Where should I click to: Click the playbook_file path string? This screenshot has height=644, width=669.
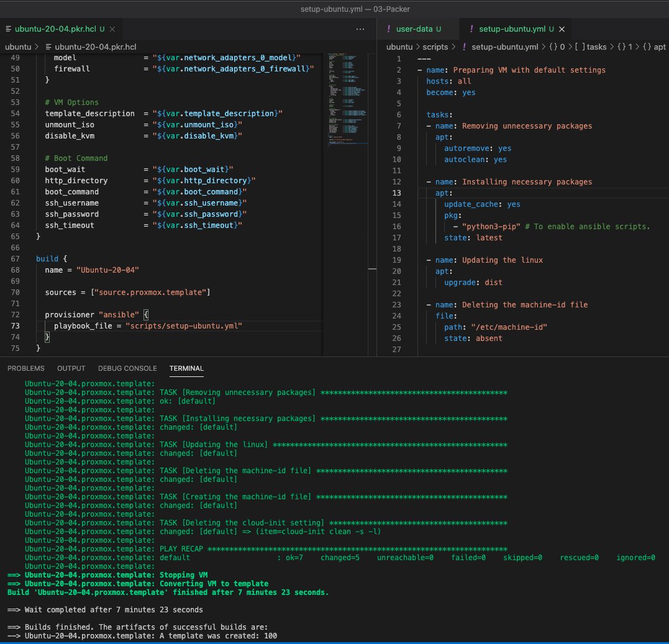184,326
